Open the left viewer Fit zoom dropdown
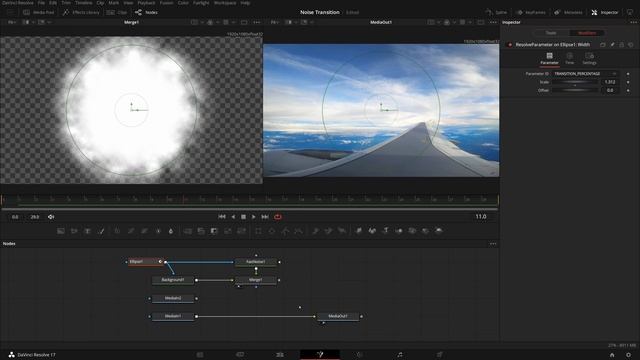 [x=12, y=22]
